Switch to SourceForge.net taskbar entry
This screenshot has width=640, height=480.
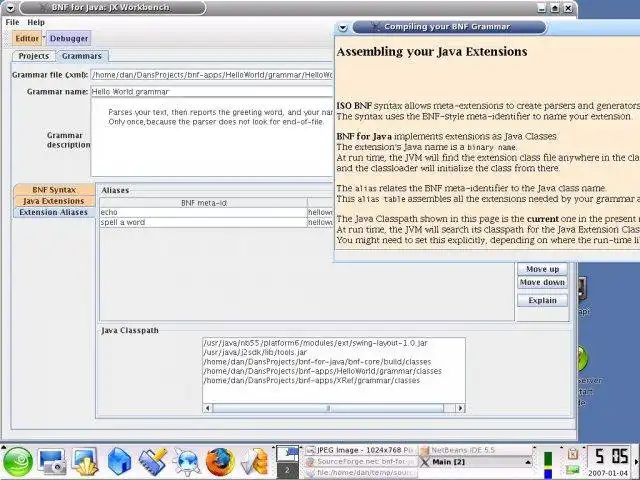pos(360,462)
